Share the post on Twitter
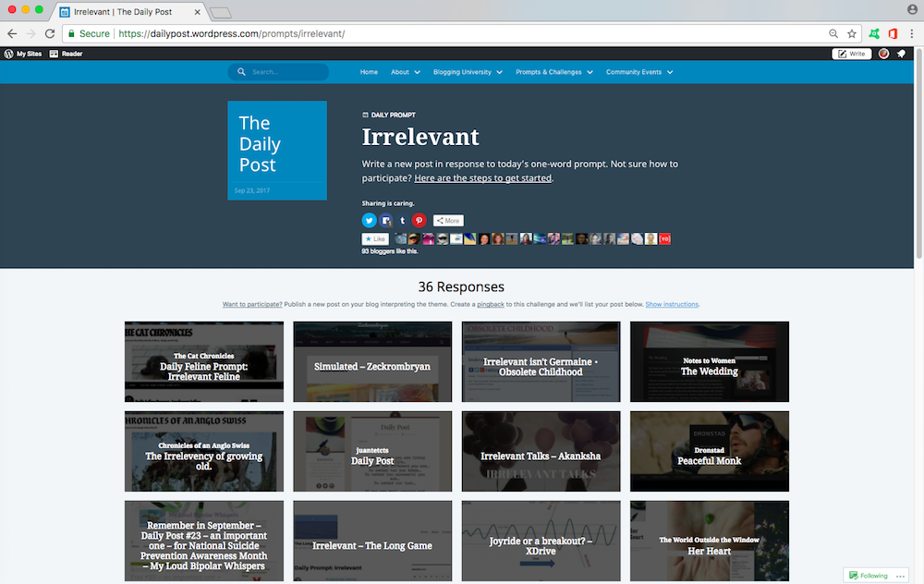Image resolution: width=924 pixels, height=584 pixels. click(x=370, y=221)
